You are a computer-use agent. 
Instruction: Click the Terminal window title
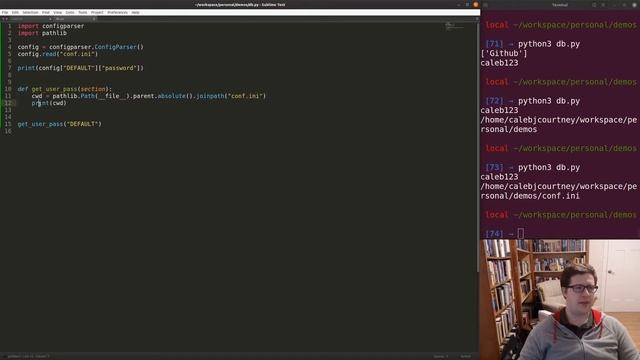coord(560,5)
